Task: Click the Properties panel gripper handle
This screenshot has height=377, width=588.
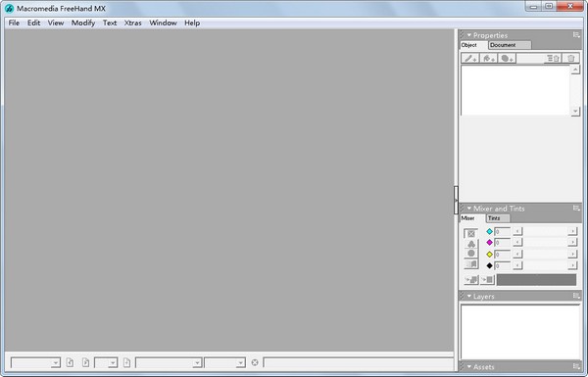Action: click(463, 35)
